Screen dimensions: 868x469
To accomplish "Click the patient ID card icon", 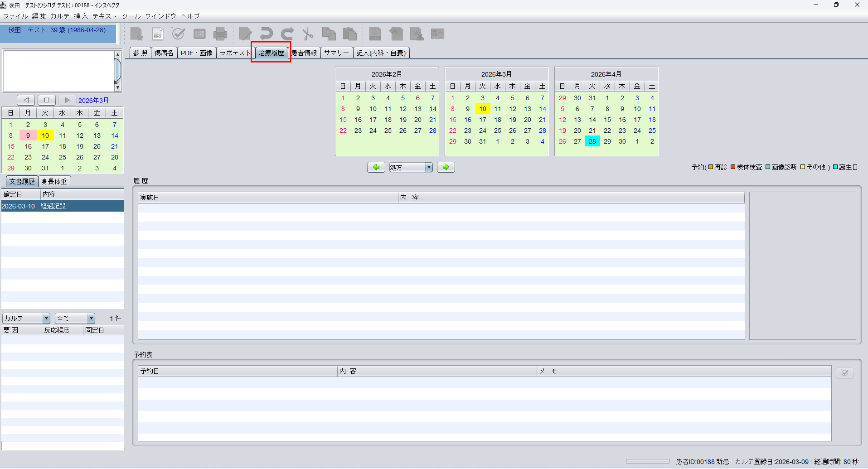I will coord(437,34).
